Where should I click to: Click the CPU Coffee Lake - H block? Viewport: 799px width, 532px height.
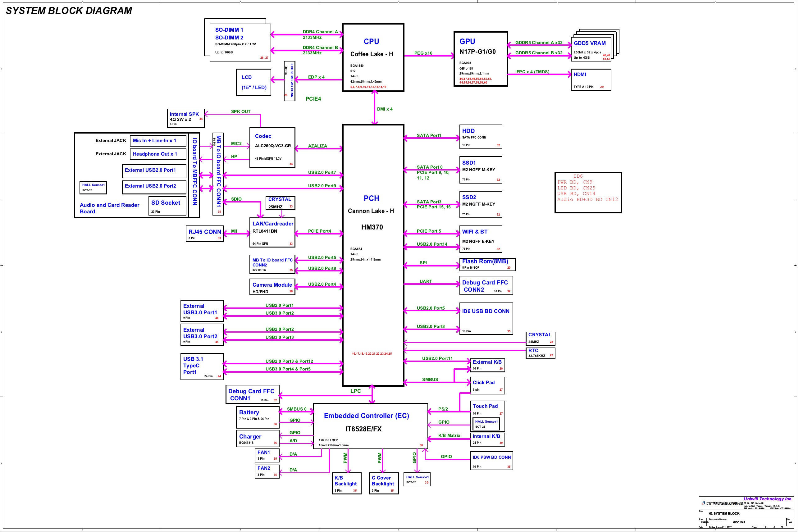(373, 57)
